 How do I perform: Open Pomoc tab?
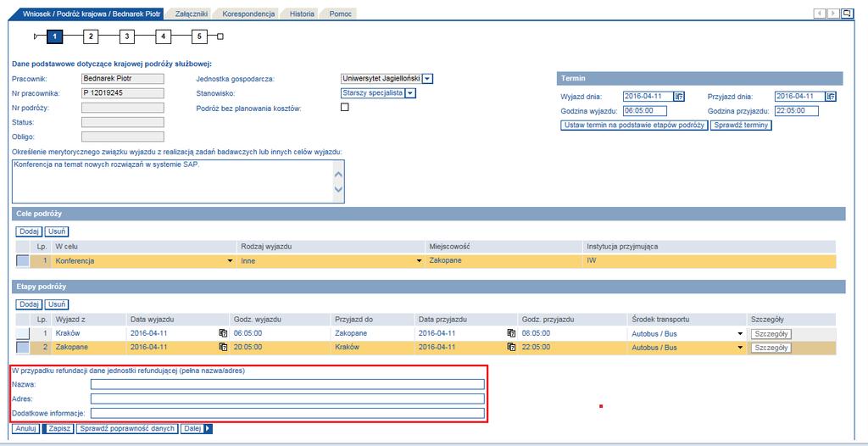(340, 14)
